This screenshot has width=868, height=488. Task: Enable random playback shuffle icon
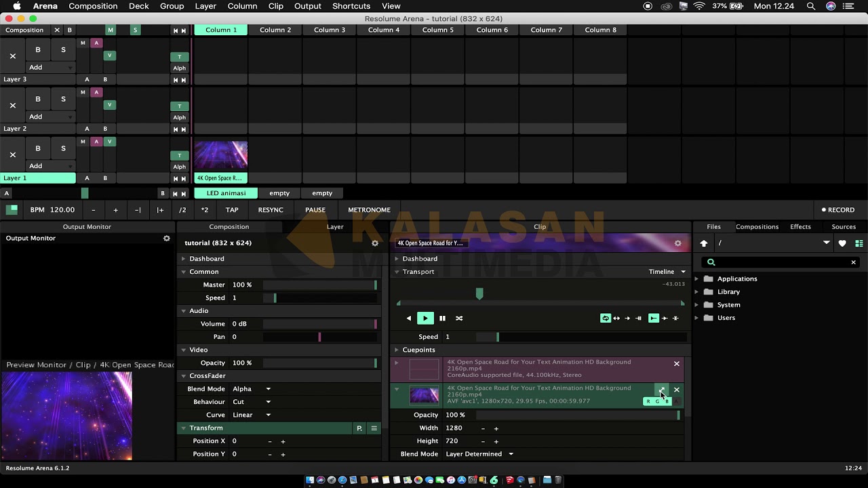pyautogui.click(x=459, y=318)
